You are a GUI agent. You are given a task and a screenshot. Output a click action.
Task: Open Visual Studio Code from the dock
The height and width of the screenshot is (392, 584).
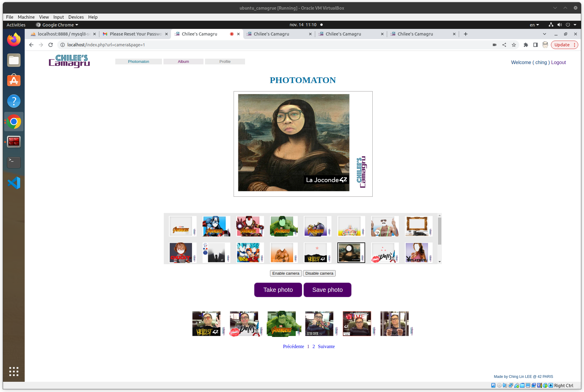pos(14,183)
